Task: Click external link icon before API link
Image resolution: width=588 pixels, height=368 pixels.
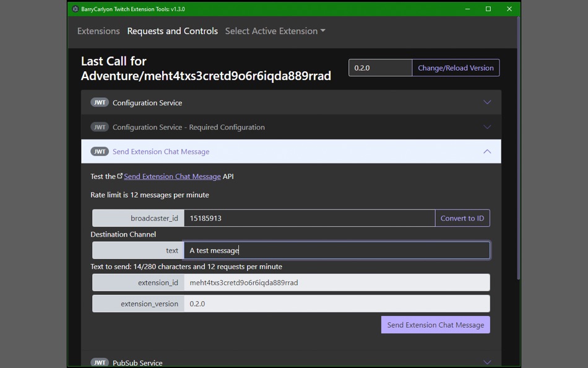Action: coord(119,176)
